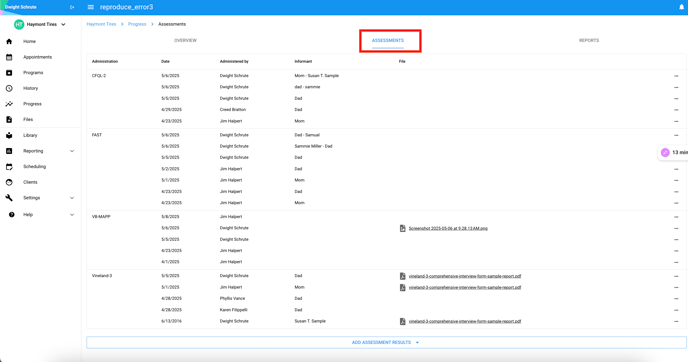Open the Home icon in sidebar
The height and width of the screenshot is (362, 688).
9,41
